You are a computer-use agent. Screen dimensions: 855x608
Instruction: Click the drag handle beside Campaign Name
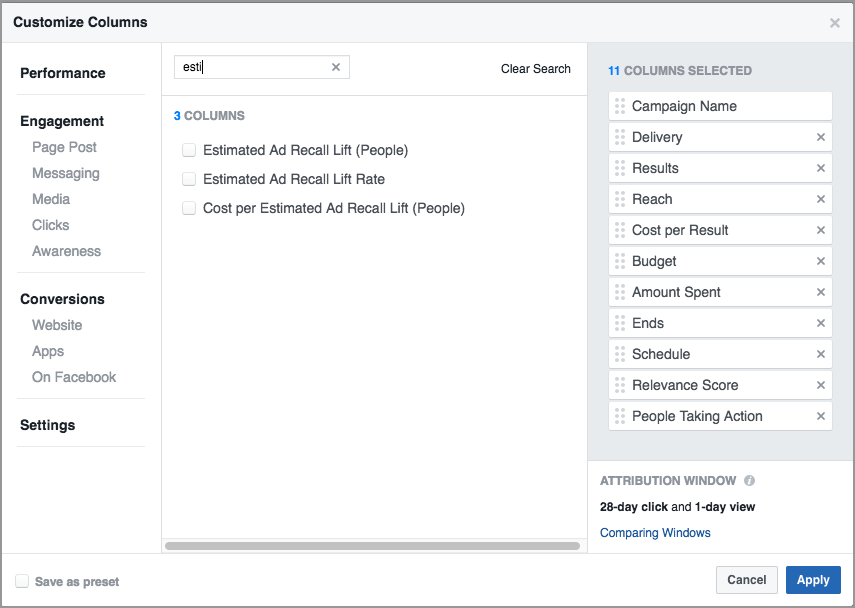point(620,106)
